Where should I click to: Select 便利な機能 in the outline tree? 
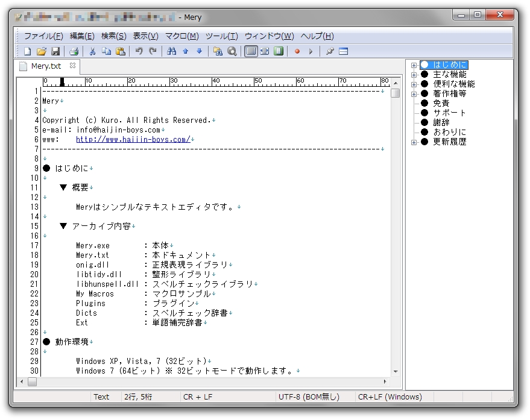tap(453, 84)
